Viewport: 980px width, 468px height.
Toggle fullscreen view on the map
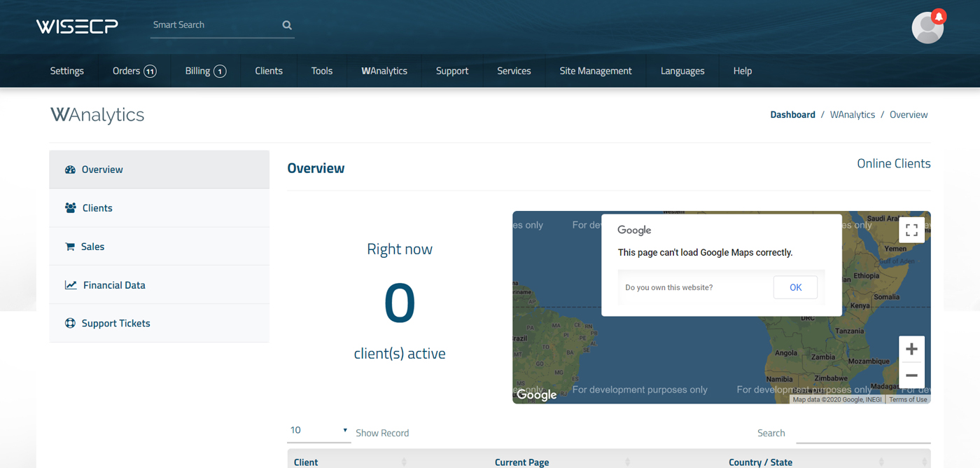911,230
